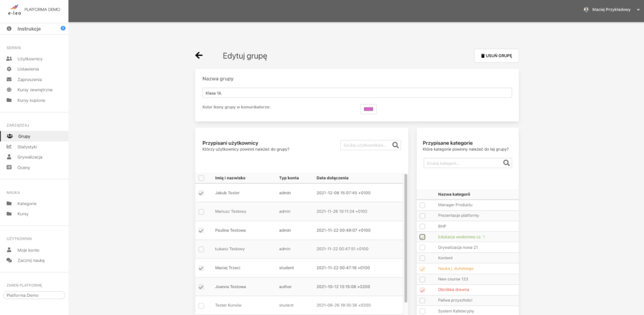Check Paliwa przyszłości checkbox
The height and width of the screenshot is (315, 644).
tap(422, 301)
